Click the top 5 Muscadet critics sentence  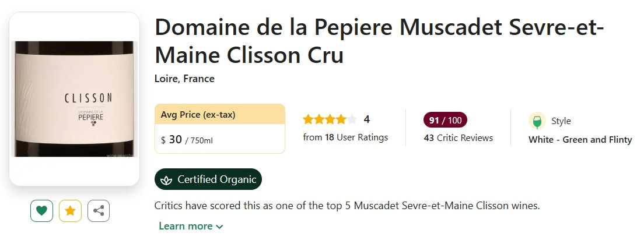(x=347, y=206)
